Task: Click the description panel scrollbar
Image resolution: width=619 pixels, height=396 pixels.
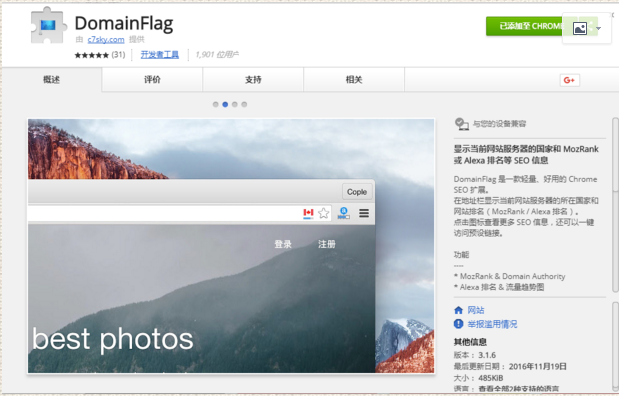Action: (615, 205)
